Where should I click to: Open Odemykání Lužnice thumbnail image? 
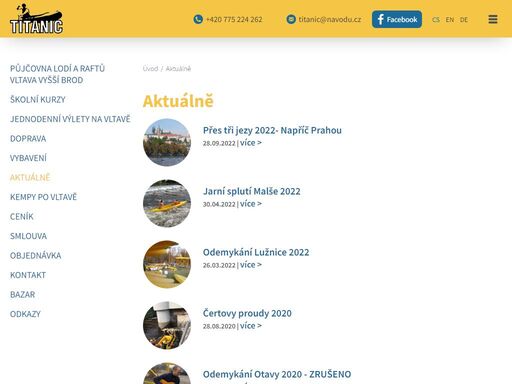[167, 264]
